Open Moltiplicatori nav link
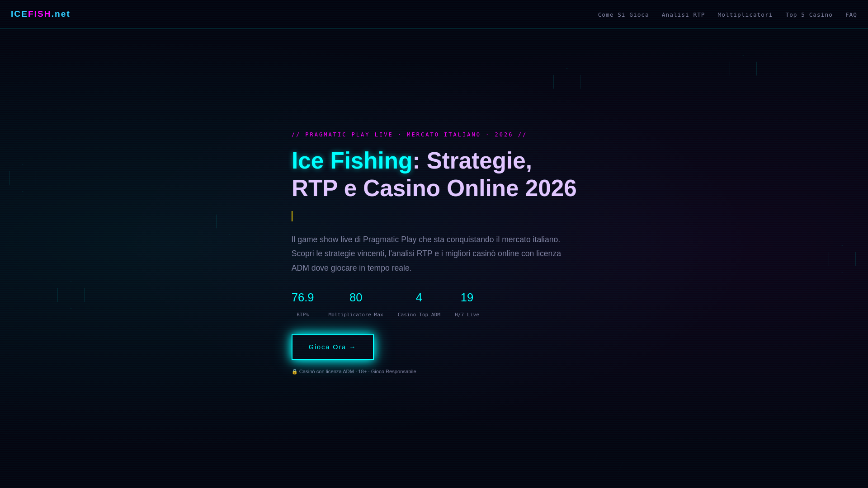Screen dimensions: 868x488 coord(745,15)
